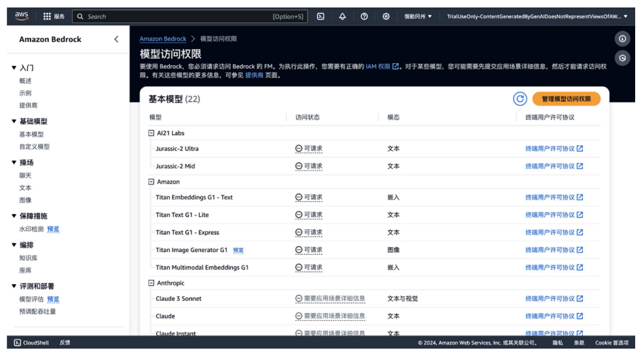Click the 管理模型访问权限 button

[x=566, y=99]
